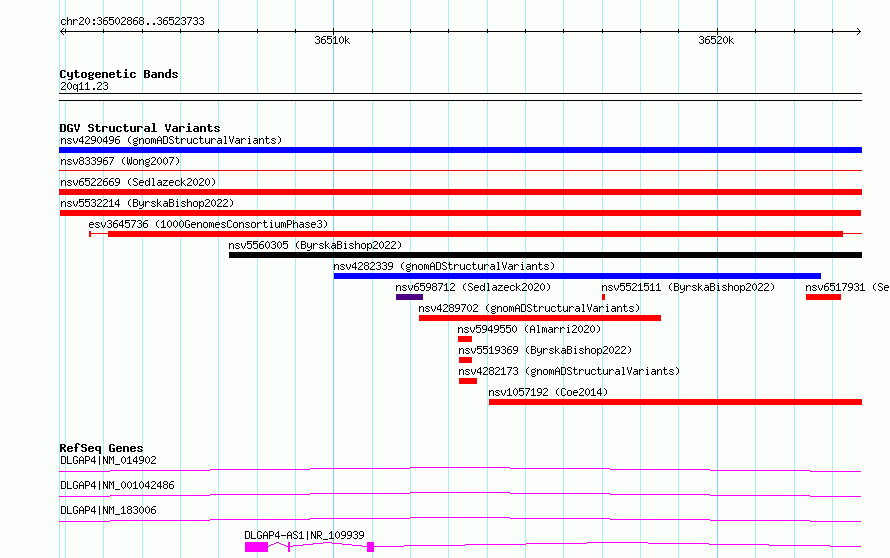890x558 pixels.
Task: Select the nsv6517931 label text
Action: (847, 287)
